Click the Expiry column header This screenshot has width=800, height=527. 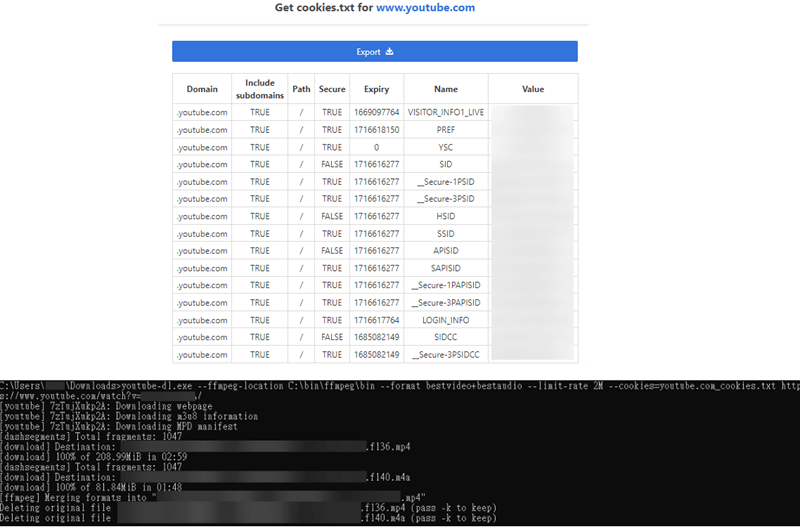point(377,89)
